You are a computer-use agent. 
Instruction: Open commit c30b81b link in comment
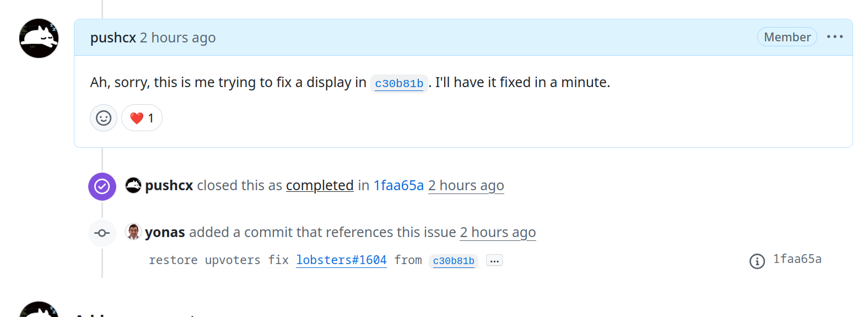tap(399, 83)
